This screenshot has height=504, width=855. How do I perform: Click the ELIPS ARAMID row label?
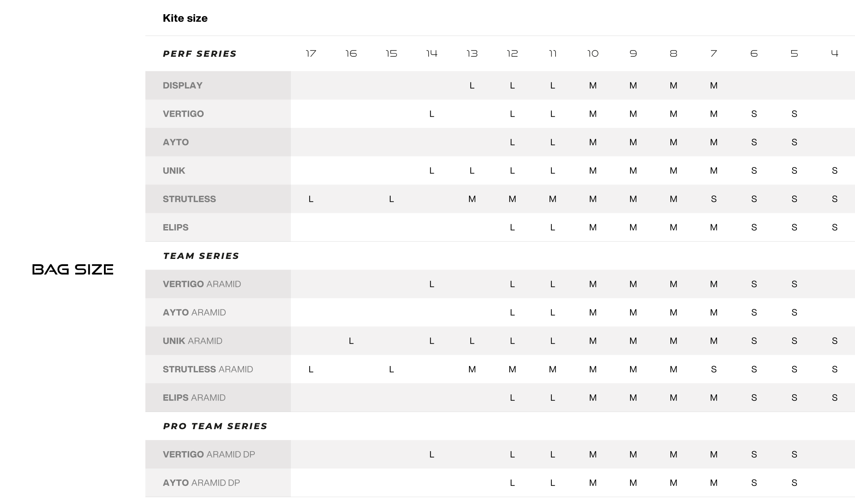194,398
